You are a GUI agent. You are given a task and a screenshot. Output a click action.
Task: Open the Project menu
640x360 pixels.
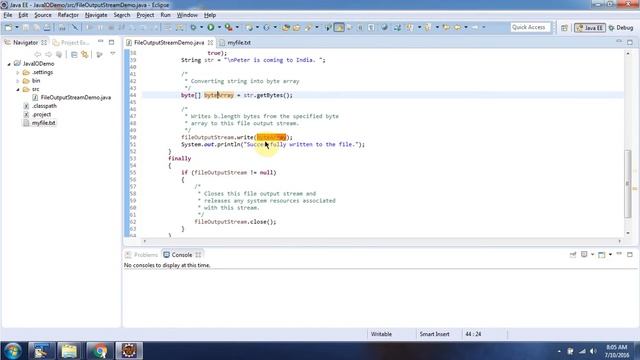(x=145, y=15)
